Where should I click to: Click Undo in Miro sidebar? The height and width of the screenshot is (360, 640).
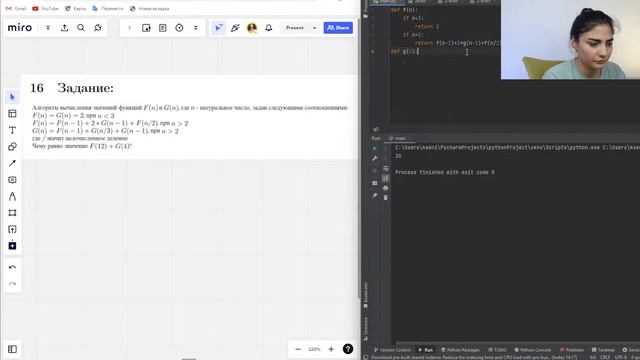(x=12, y=267)
